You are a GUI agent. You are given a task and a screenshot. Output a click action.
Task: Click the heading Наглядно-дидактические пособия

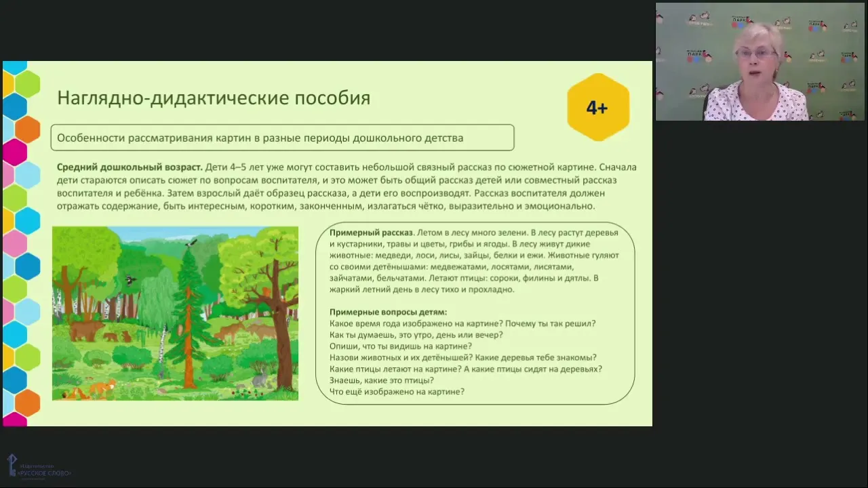coord(214,98)
